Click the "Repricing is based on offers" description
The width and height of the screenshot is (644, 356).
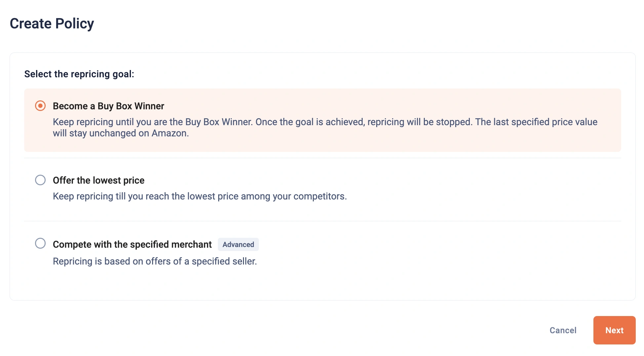(155, 261)
